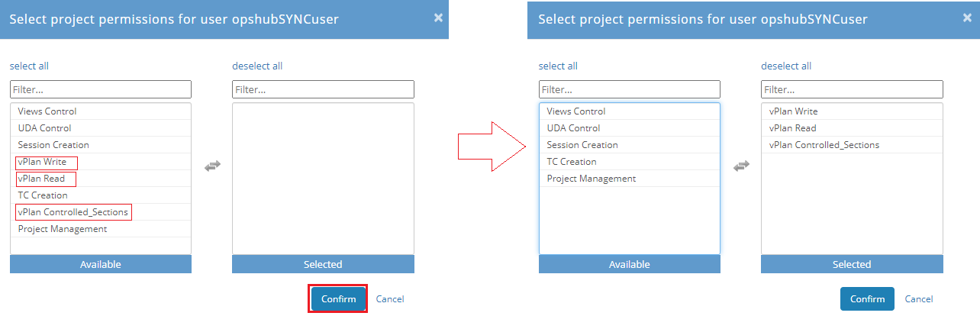Click Confirm button in left dialog

[338, 299]
